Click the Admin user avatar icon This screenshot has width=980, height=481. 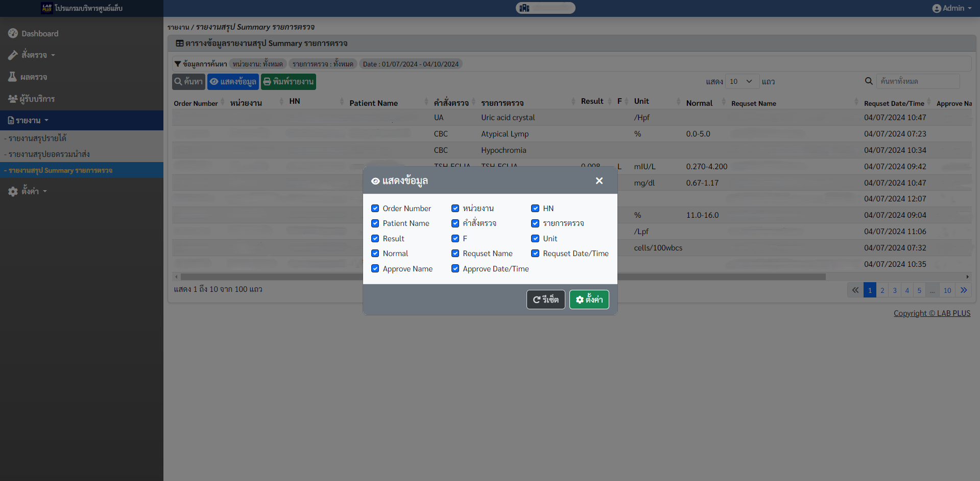point(936,8)
